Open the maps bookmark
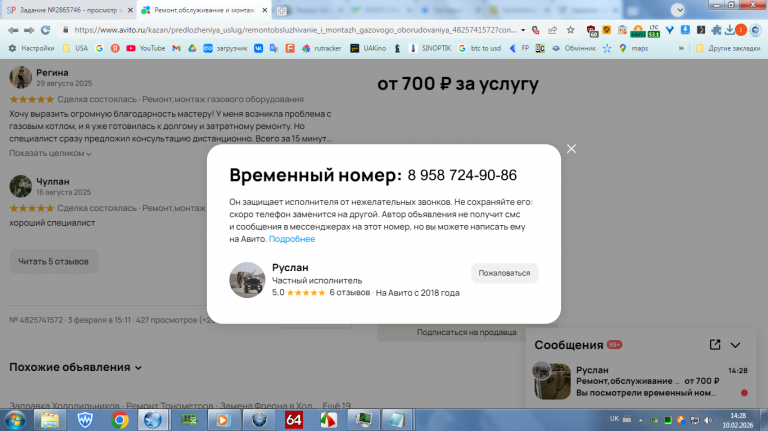 634,48
